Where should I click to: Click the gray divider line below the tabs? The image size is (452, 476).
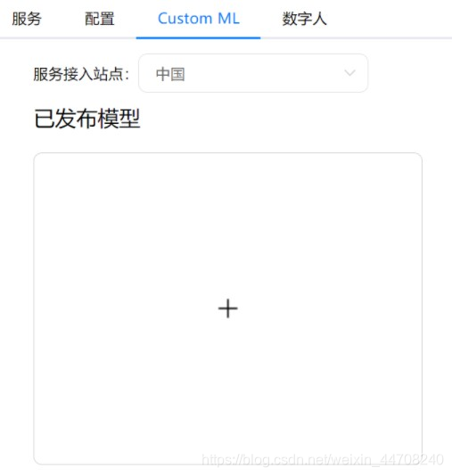tap(356, 38)
